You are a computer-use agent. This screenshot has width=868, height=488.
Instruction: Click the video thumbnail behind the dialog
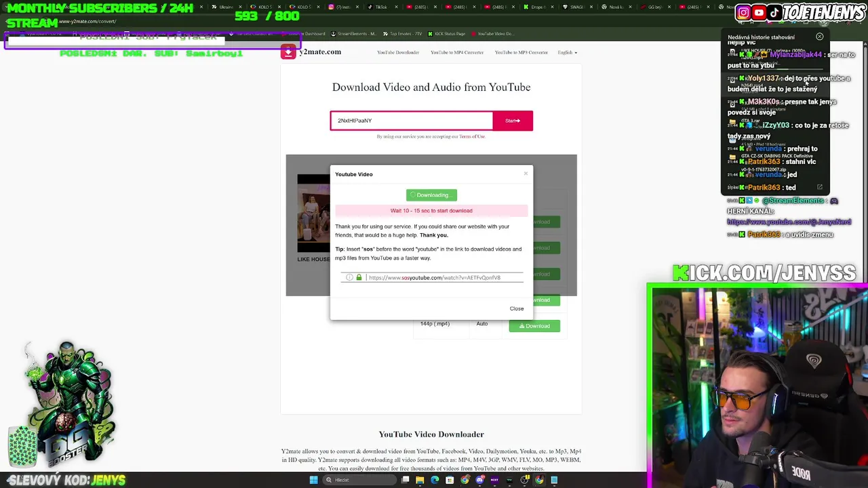pos(313,213)
